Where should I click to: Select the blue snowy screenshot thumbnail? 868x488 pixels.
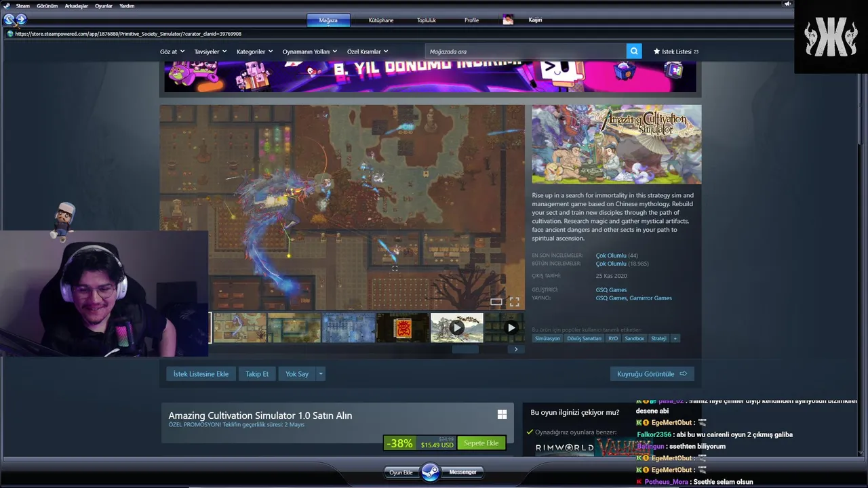point(349,327)
